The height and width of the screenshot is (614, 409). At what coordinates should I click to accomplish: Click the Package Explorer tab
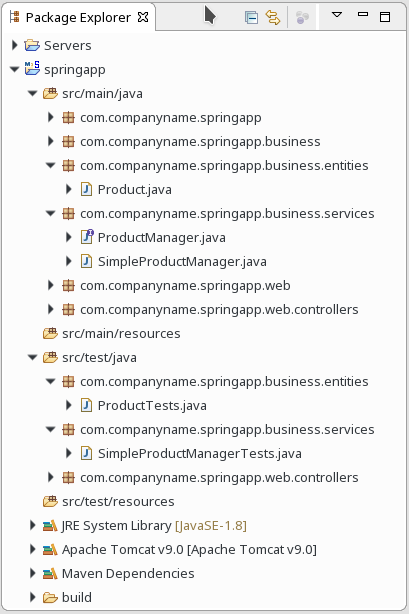click(78, 17)
